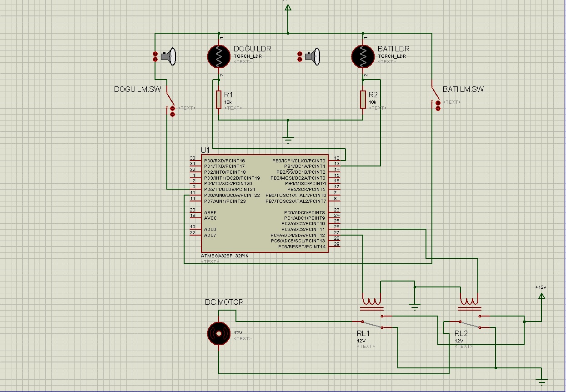Click the PC4/ADC4/SDA/PCINT12 pin label
566x392 pixels.
298,235
